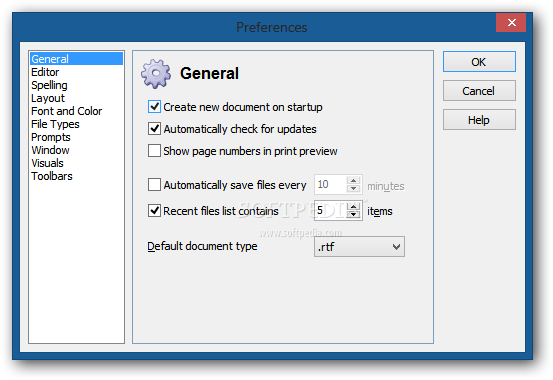Open the Default document type dropdown

tap(359, 247)
